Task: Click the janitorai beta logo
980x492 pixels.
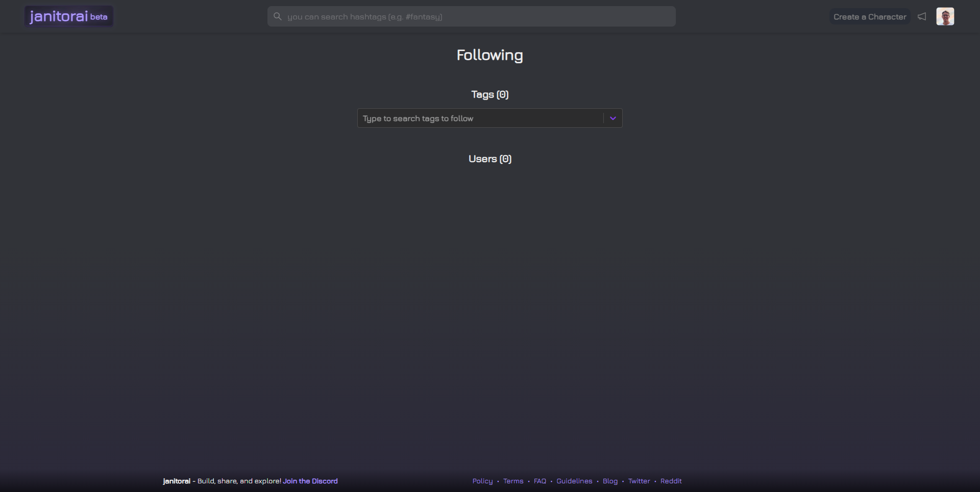Action: click(69, 16)
